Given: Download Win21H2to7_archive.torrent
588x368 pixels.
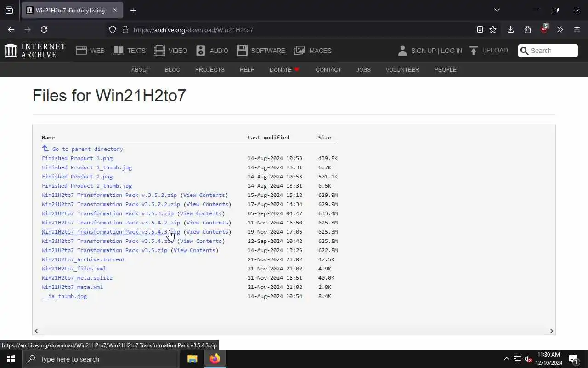Looking at the screenshot, I should pos(84,259).
